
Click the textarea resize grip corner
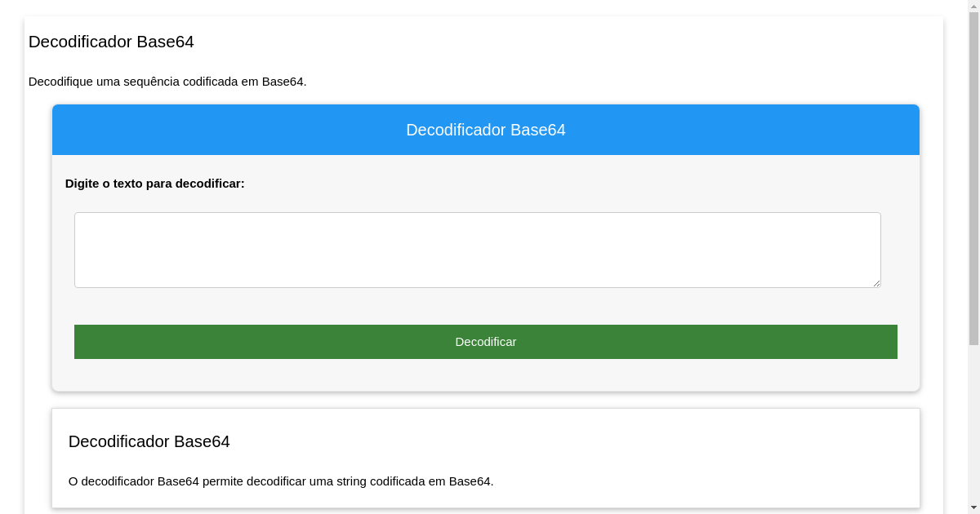pos(877,283)
